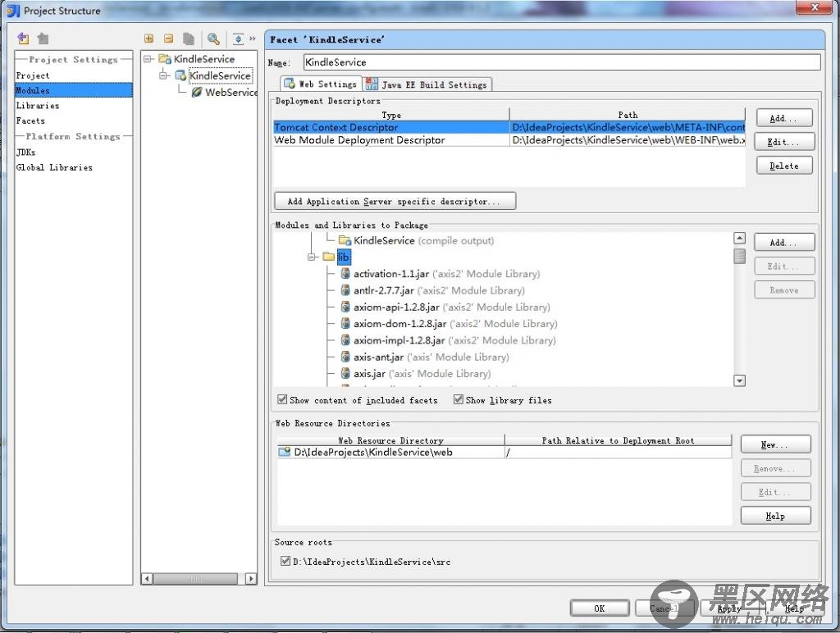This screenshot has height=633, width=840.
Task: Click the compile output folder icon
Action: pos(345,240)
